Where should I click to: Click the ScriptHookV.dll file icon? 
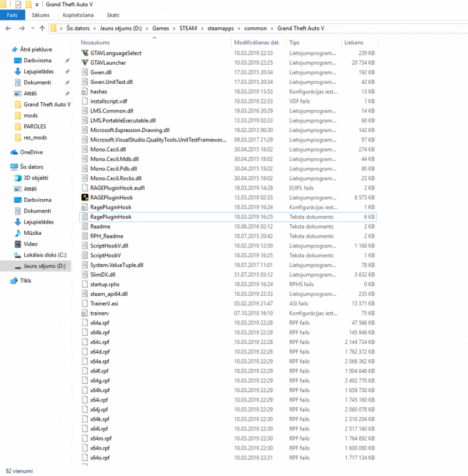click(x=85, y=246)
